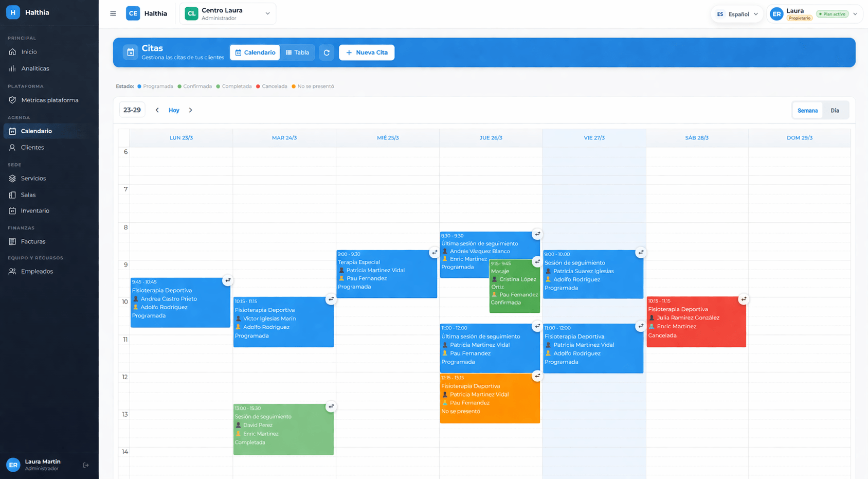Open the Laura profile dropdown
Image resolution: width=868 pixels, height=479 pixels.
click(x=815, y=13)
